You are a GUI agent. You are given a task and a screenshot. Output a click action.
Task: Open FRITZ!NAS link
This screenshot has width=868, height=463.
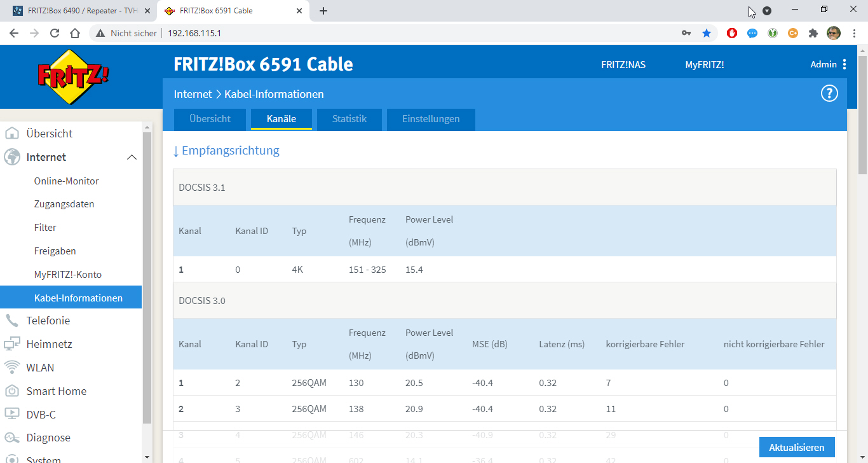(623, 64)
